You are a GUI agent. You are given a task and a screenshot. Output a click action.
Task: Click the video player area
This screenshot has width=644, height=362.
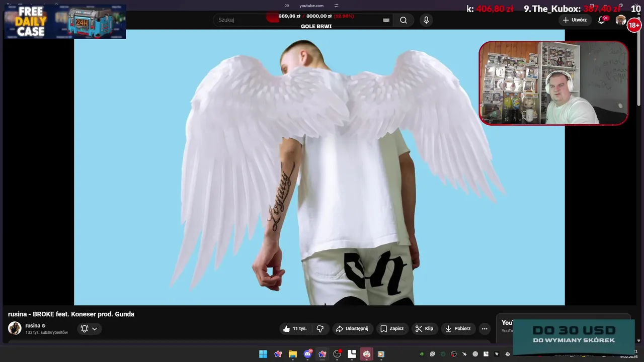pos(319,167)
